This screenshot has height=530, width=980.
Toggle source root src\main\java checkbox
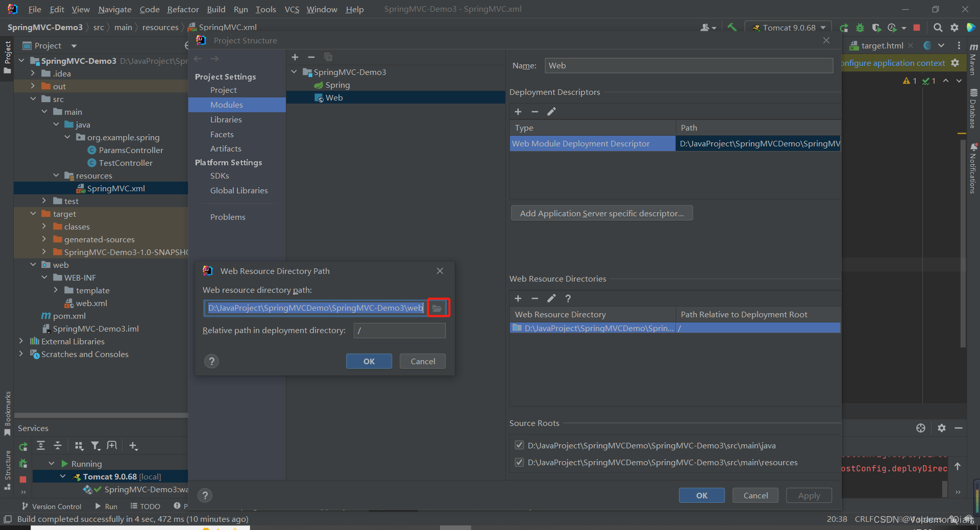click(x=519, y=445)
